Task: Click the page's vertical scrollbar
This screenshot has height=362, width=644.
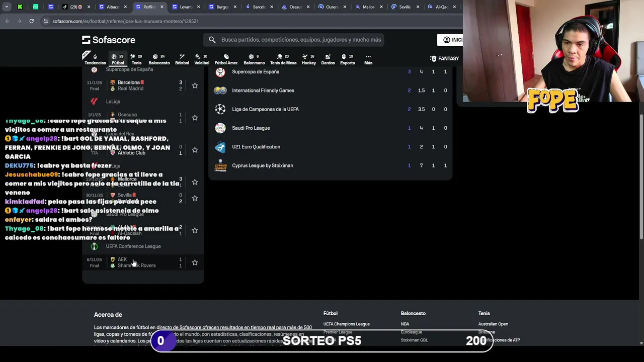Action: point(641,176)
